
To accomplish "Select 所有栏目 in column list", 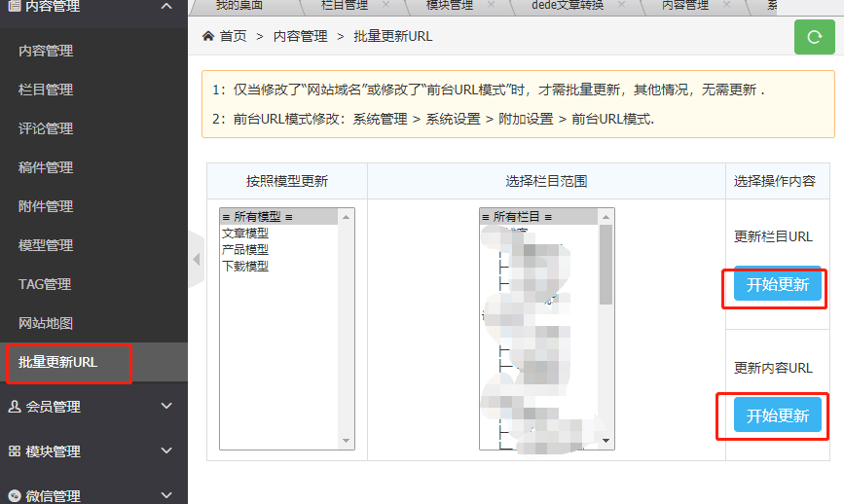I will click(x=538, y=217).
